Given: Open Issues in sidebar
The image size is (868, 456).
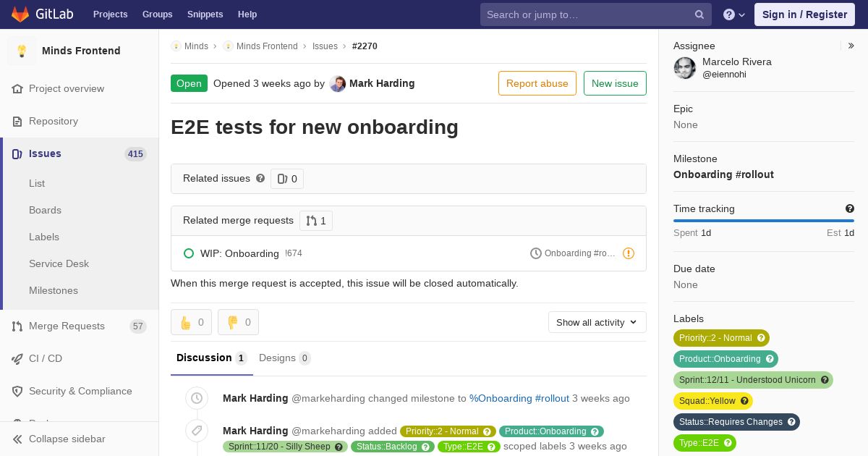Looking at the screenshot, I should [x=45, y=153].
